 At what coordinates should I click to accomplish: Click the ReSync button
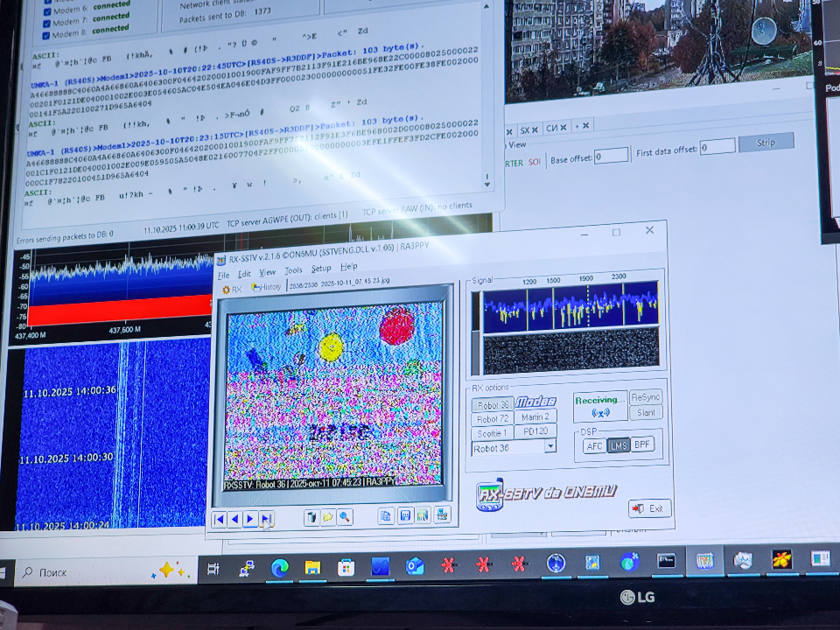coord(646,397)
